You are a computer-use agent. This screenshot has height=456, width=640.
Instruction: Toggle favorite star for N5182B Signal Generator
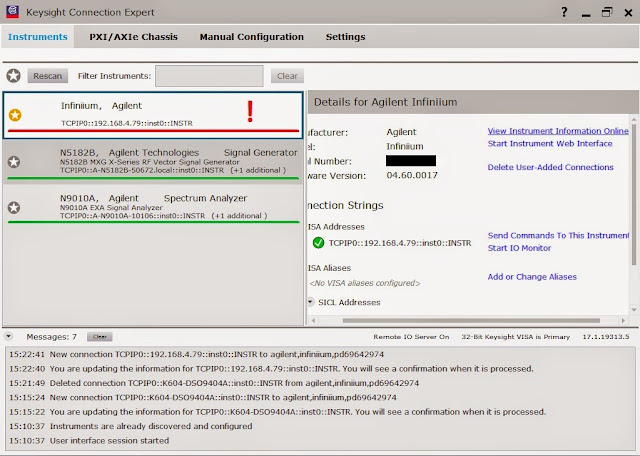tap(14, 162)
